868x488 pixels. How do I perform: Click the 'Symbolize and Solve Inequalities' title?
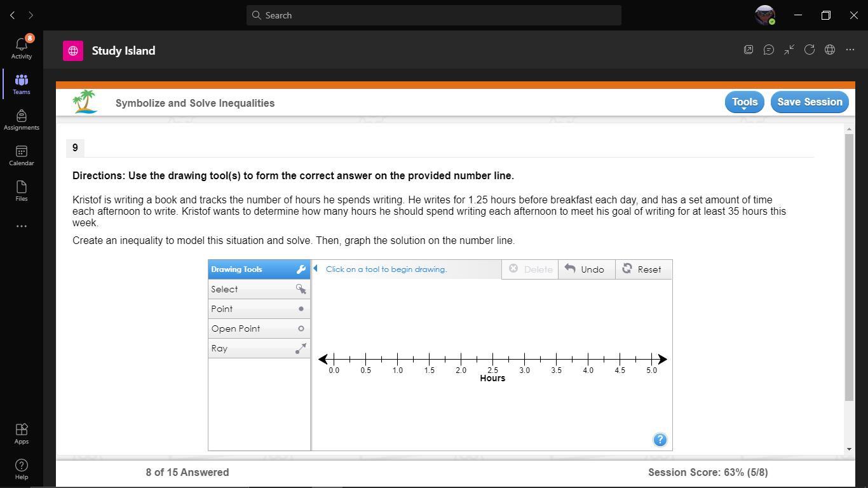(x=195, y=103)
